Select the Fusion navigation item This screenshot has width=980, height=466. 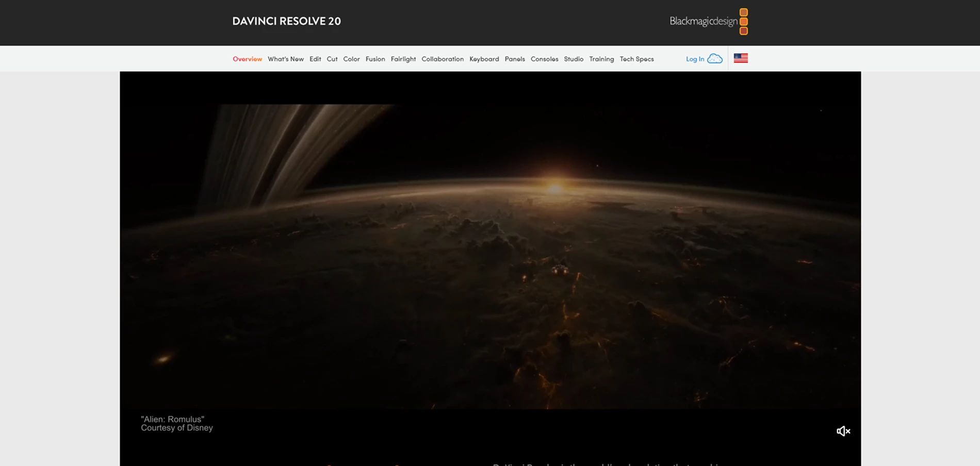[x=375, y=59]
